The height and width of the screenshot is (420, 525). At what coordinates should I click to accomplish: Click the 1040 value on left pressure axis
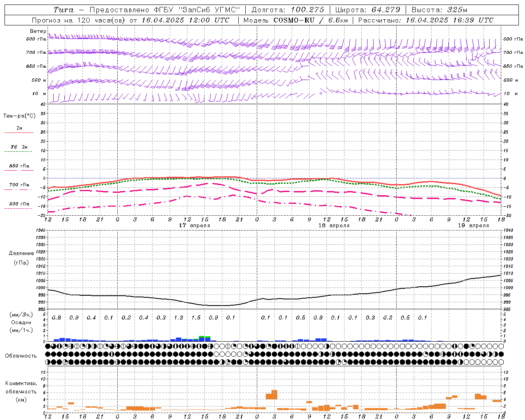41,231
